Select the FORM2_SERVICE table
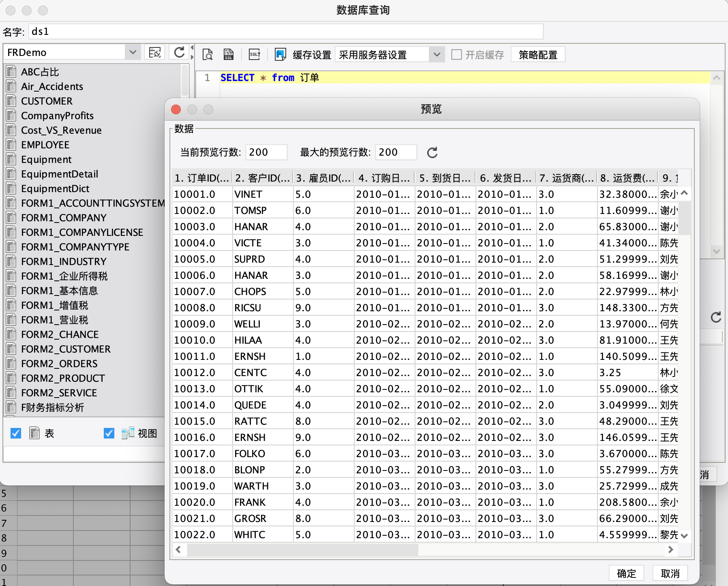This screenshot has height=586, width=728. 59,393
